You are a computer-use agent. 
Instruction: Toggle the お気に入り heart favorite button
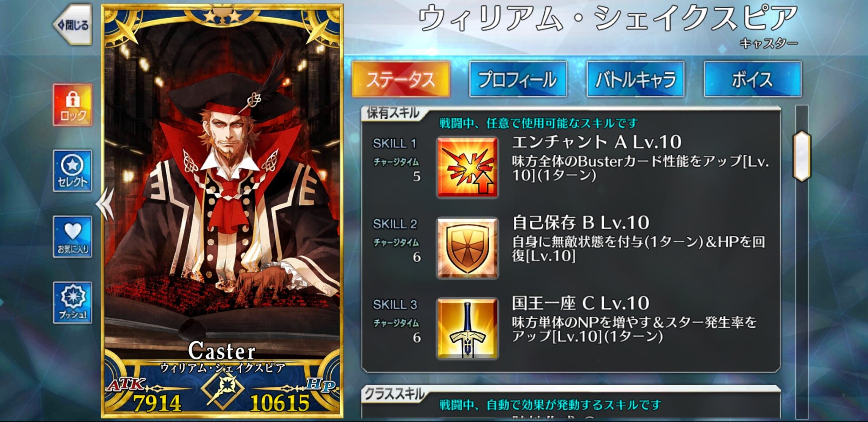(x=72, y=237)
